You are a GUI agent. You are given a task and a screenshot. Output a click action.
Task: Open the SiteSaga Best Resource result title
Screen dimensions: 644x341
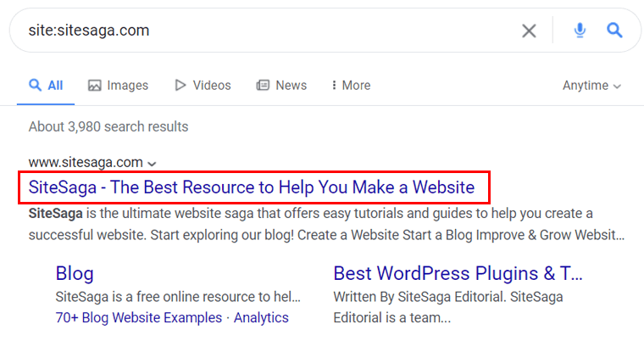(252, 187)
